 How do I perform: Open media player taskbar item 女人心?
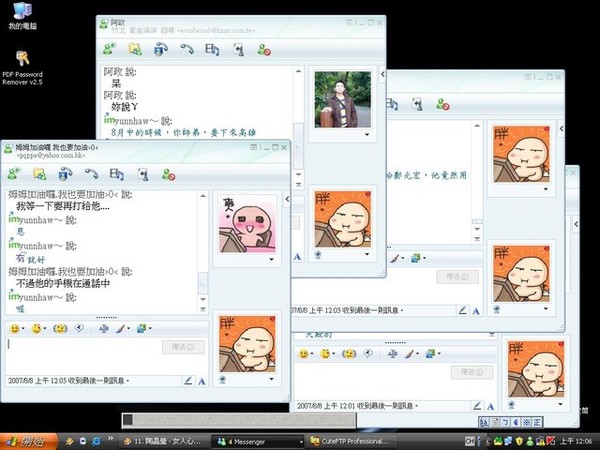(x=165, y=442)
